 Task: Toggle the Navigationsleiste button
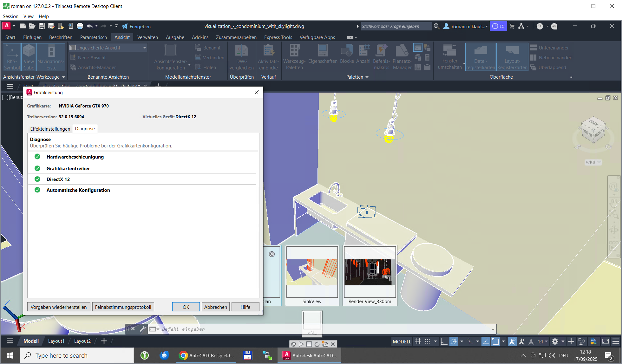coord(51,57)
